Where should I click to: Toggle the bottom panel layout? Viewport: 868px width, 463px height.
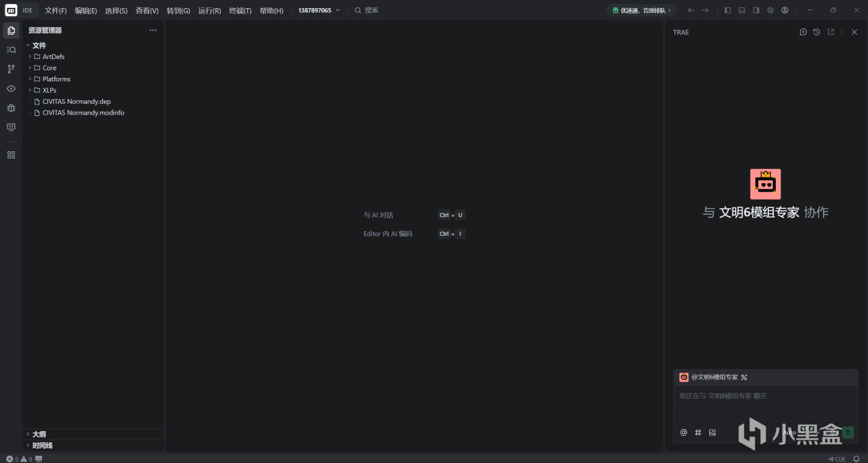[742, 10]
